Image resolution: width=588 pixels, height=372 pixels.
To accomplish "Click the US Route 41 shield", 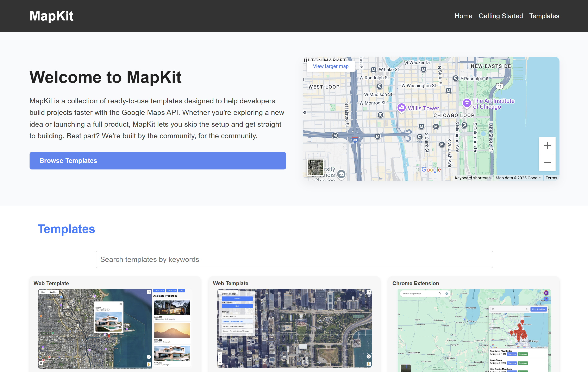I will 499,86.
